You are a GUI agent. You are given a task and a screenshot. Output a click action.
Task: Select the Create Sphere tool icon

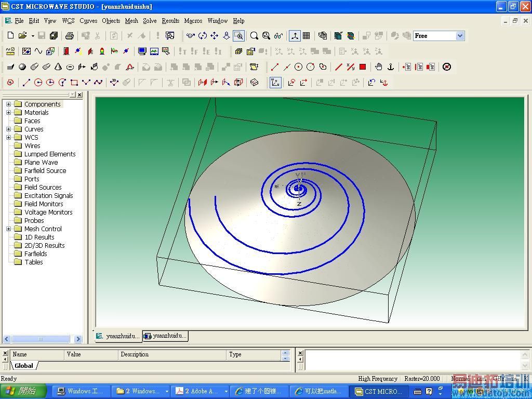pos(22,67)
